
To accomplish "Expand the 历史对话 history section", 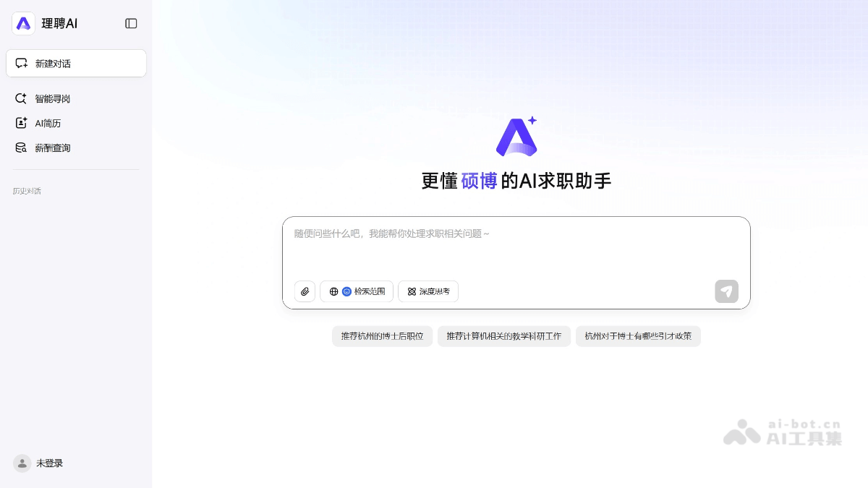I will [27, 191].
